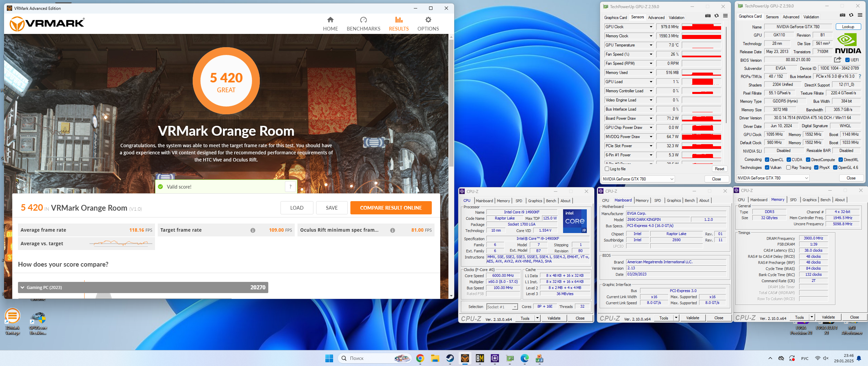Viewport: 868px width, 366px height.
Task: Open File Explorer from the taskbar
Action: click(435, 358)
